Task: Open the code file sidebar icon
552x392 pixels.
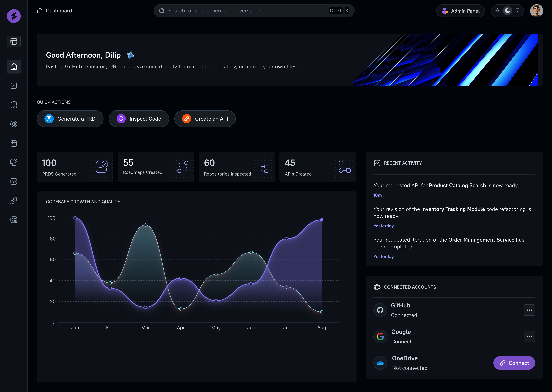Action: (x=14, y=105)
